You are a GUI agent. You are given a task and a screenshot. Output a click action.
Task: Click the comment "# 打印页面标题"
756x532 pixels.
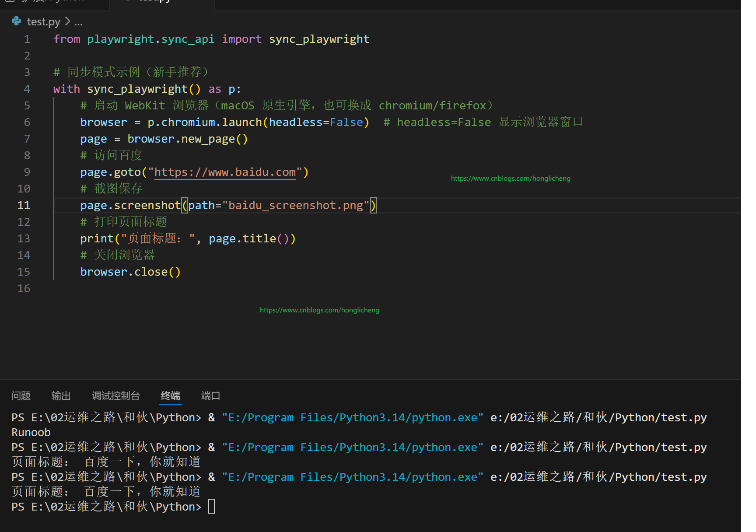click(x=124, y=222)
